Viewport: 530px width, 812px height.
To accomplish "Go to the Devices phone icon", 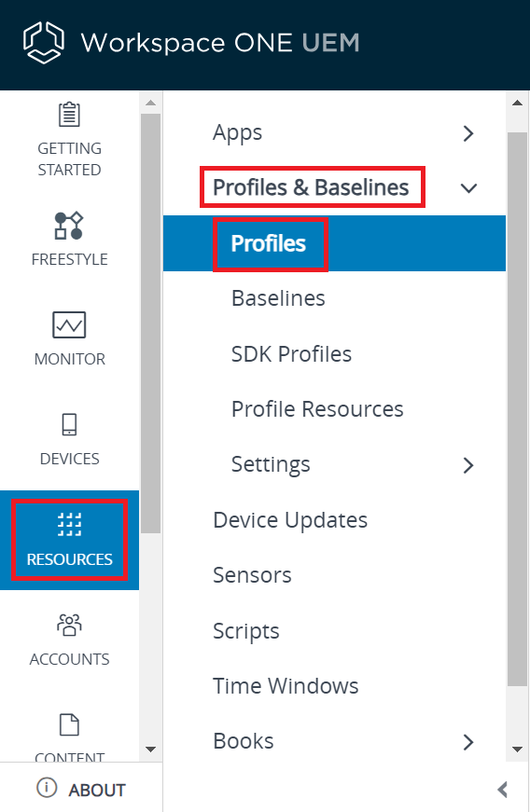I will (69, 424).
